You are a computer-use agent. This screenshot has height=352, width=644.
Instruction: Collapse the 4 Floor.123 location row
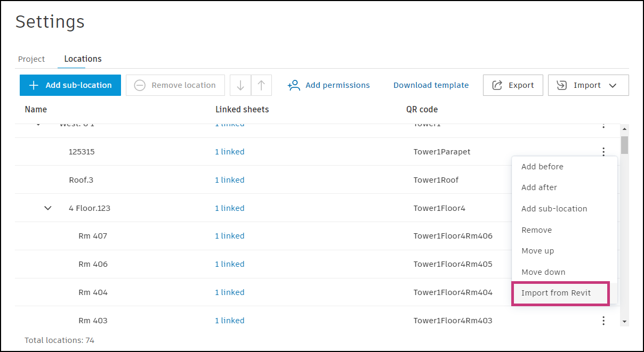point(47,208)
